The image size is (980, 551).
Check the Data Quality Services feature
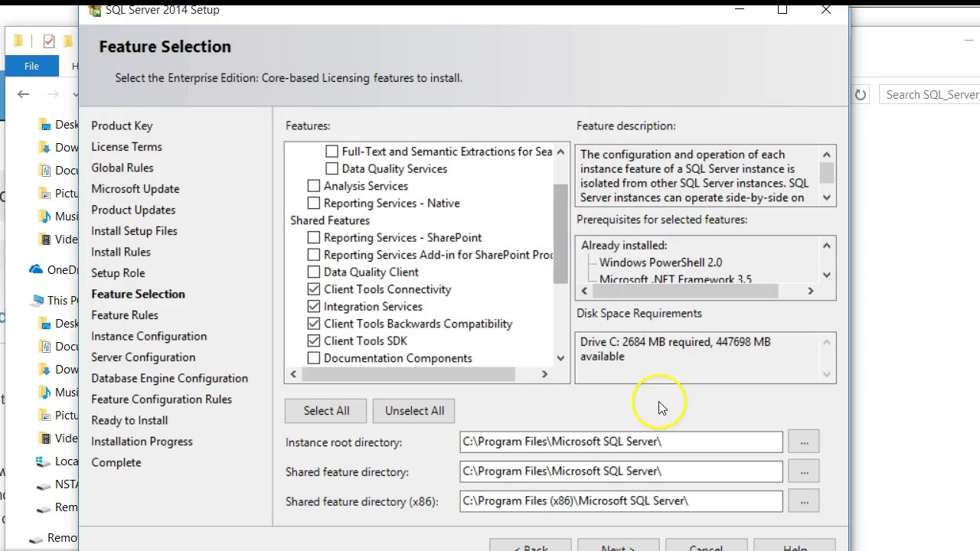point(332,168)
